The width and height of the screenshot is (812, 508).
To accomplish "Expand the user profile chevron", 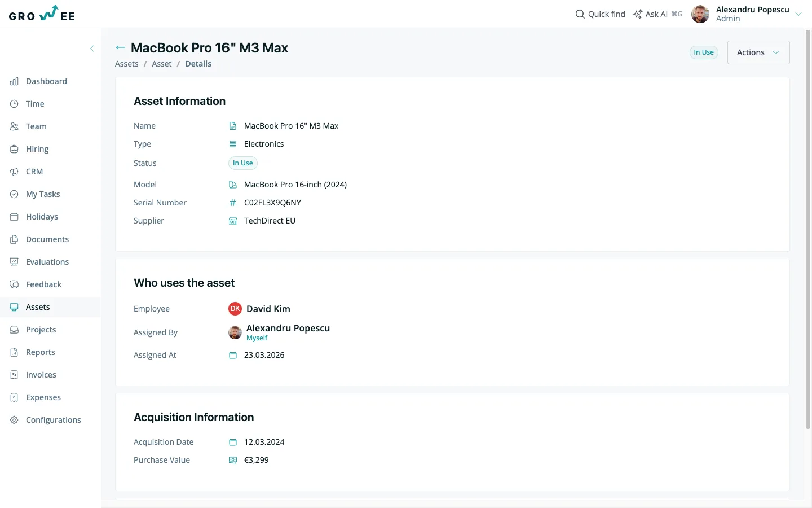I will [798, 14].
